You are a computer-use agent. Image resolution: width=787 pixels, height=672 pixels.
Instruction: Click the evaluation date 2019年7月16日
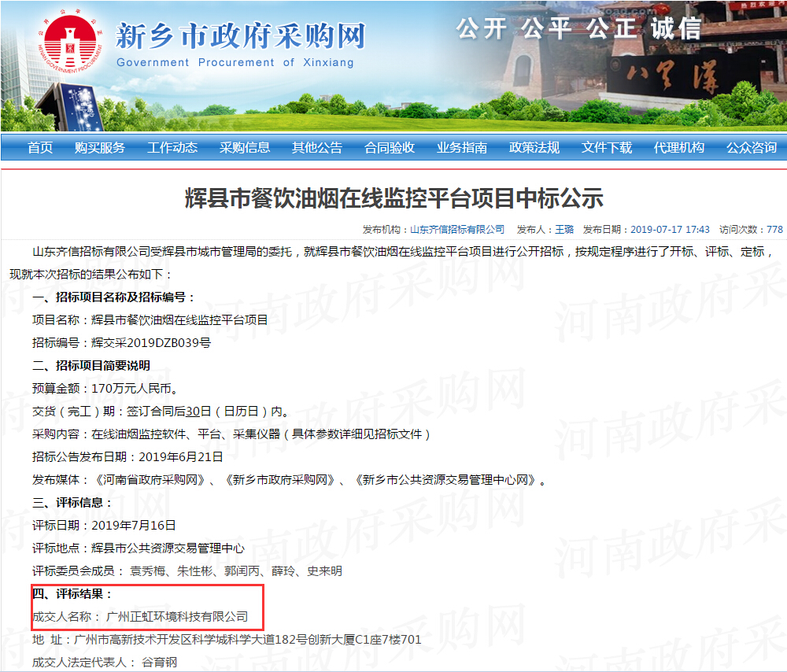pyautogui.click(x=134, y=526)
